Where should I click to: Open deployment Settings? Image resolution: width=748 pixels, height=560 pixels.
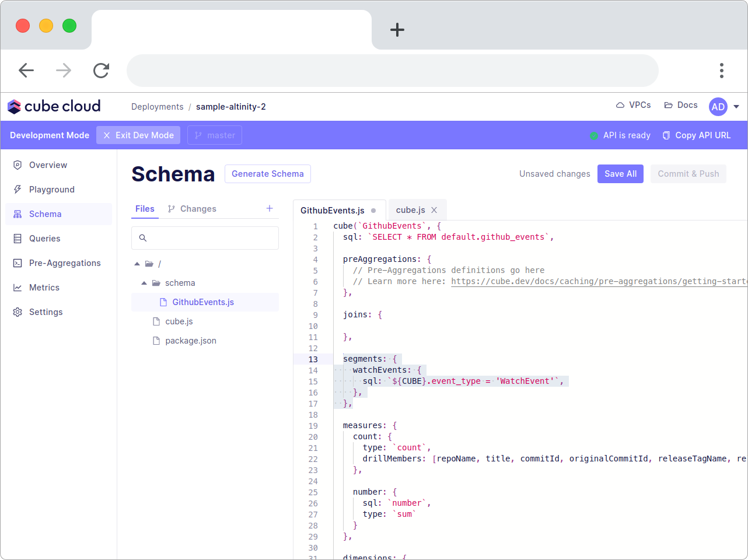click(46, 311)
